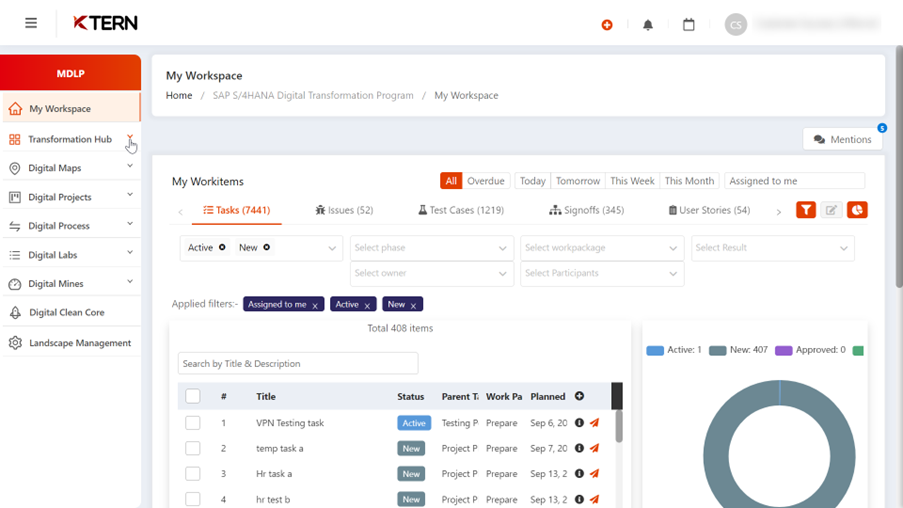Switch to the Tasks (7441) tab
Image resolution: width=903 pixels, height=508 pixels.
(x=237, y=210)
